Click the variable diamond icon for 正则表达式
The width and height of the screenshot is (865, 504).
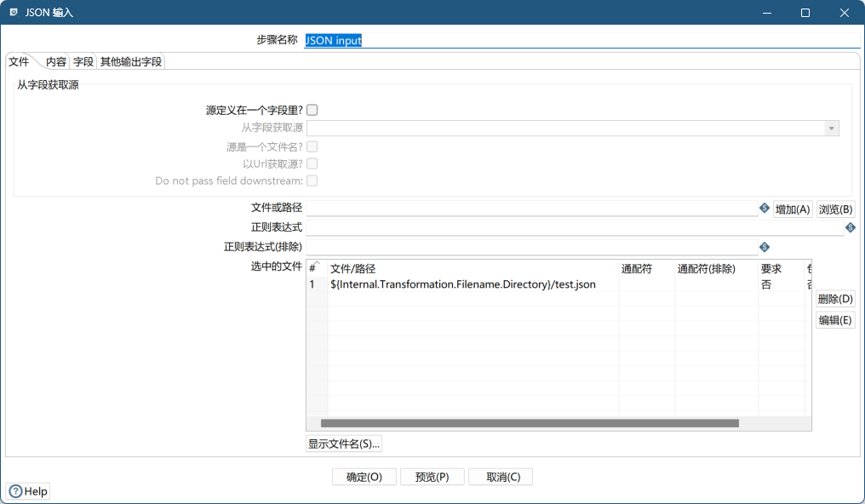click(x=849, y=226)
